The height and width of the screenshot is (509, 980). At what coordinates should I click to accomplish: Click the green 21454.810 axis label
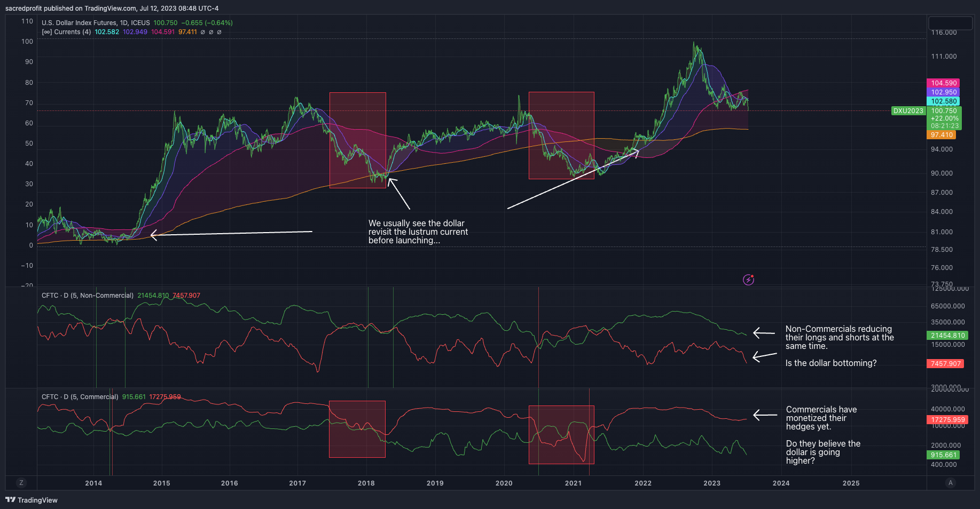coord(947,336)
